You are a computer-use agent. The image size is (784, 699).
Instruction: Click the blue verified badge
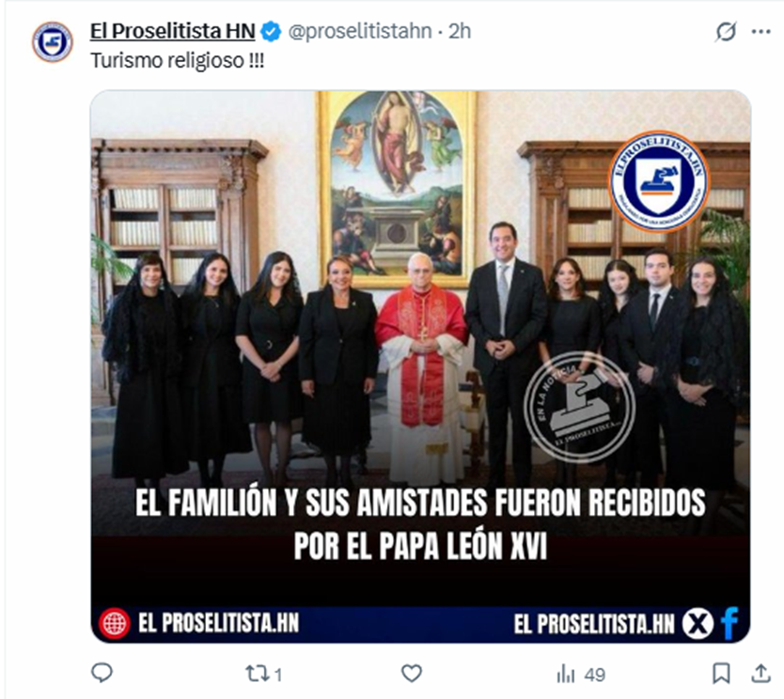pos(271,32)
